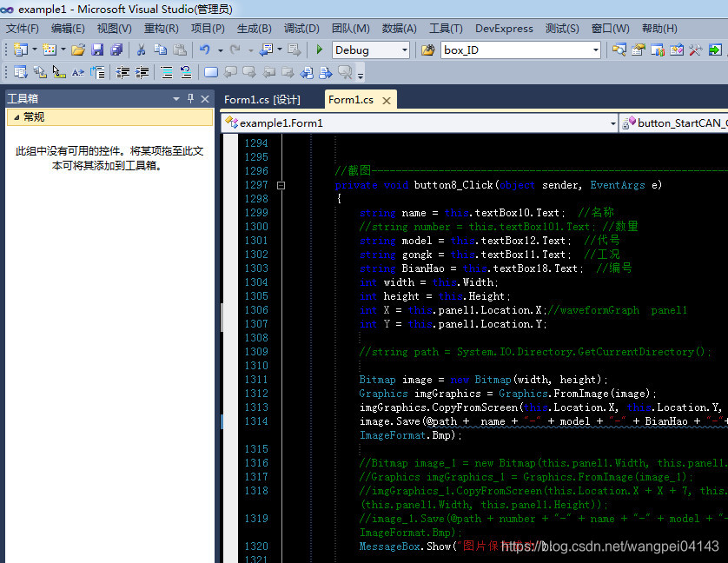The width and height of the screenshot is (728, 563).
Task: Uncomment the selected lines
Action: [x=186, y=72]
